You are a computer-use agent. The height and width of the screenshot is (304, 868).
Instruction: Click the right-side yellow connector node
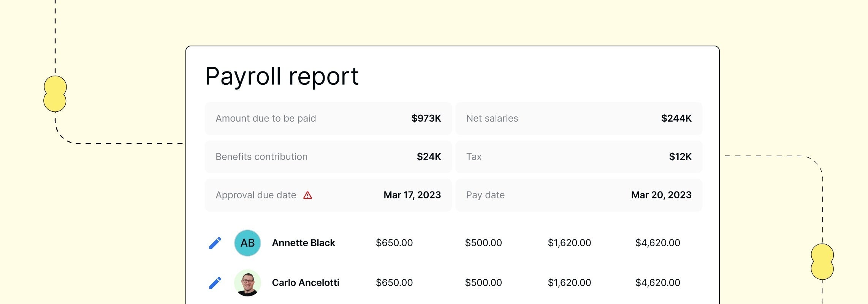(x=822, y=262)
